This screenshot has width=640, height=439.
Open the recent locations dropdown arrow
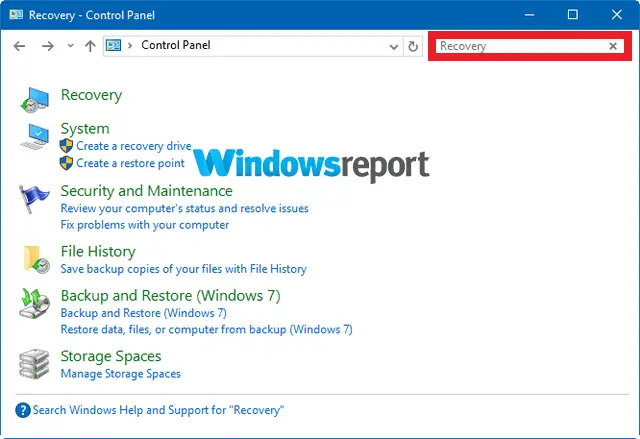pos(71,46)
